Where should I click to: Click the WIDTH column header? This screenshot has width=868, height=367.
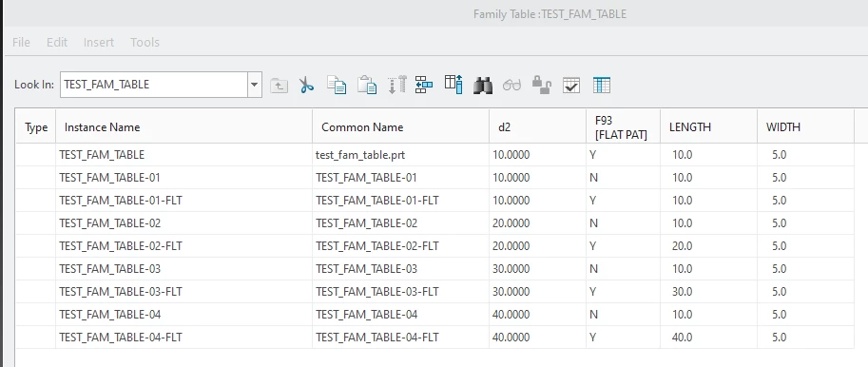pyautogui.click(x=805, y=127)
